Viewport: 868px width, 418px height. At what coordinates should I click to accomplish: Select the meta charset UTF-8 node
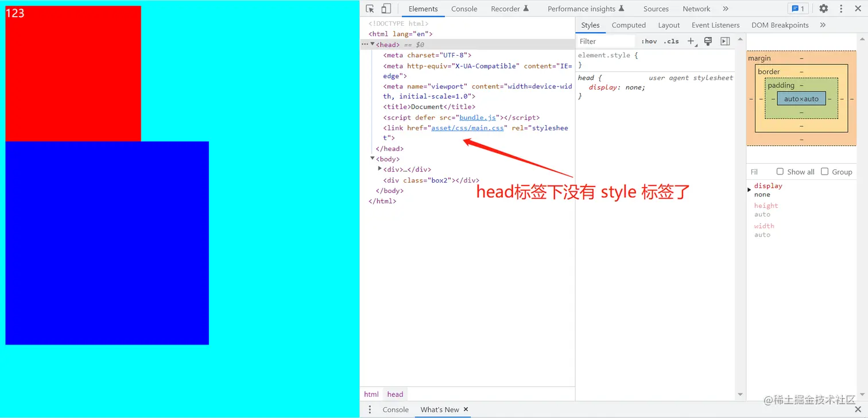coord(427,55)
